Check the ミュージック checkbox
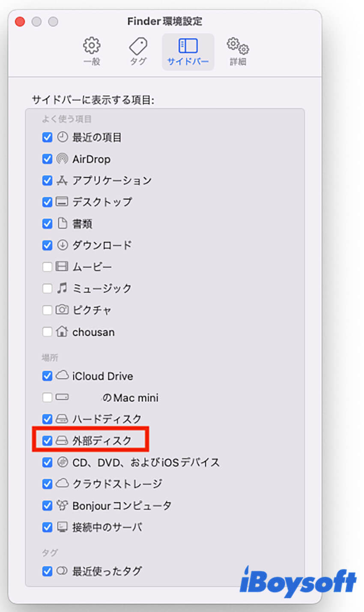This screenshot has width=364, height=612. [47, 288]
